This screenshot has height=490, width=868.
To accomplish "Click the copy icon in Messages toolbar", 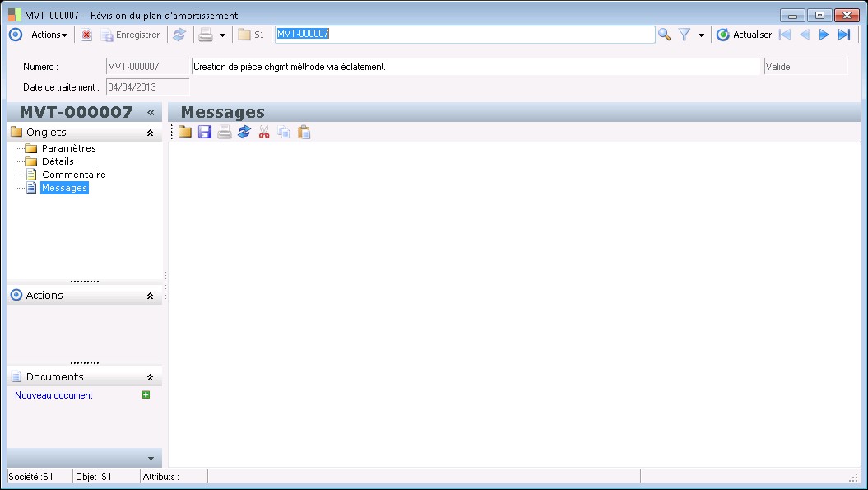I will [x=284, y=132].
